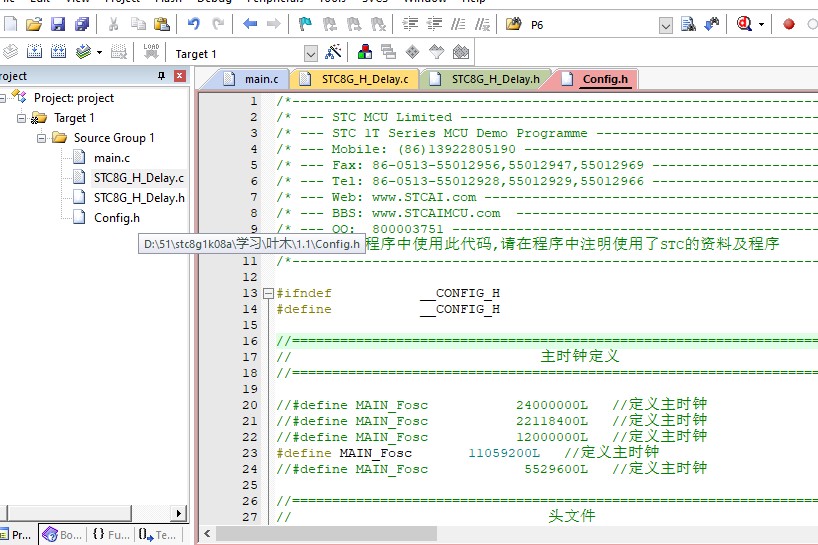Image resolution: width=818 pixels, height=545 pixels.
Task: Click the Save file toolbar icon
Action: tap(57, 24)
